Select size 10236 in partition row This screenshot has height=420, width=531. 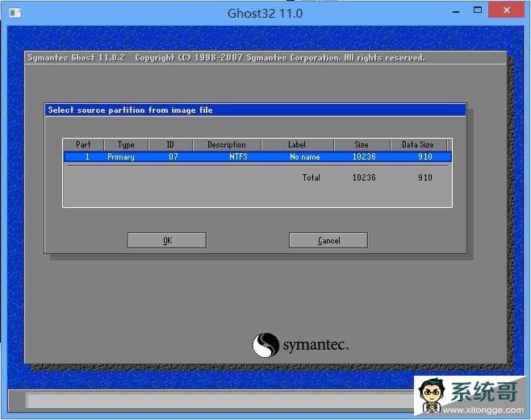point(364,156)
